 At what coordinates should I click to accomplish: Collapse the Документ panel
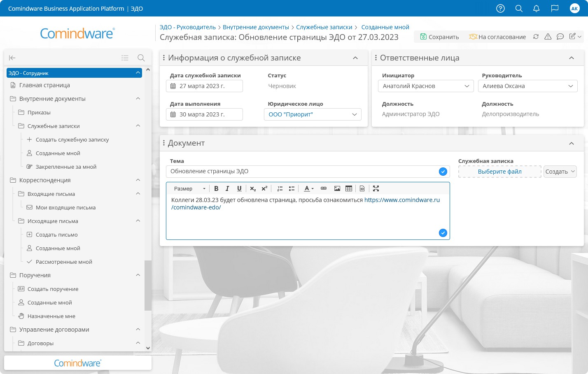coord(572,143)
